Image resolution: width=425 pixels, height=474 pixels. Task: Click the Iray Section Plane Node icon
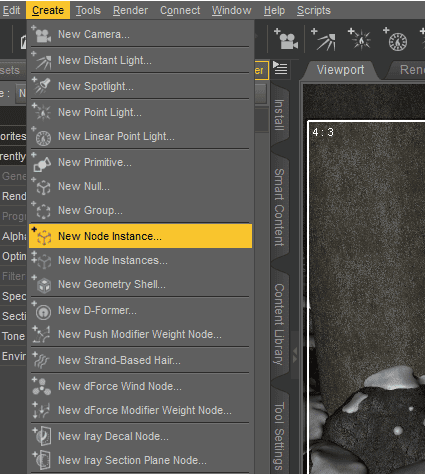tap(41, 460)
